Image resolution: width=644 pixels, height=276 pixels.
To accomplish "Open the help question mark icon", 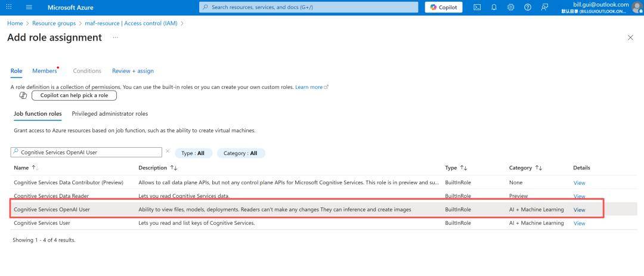I will (528, 7).
